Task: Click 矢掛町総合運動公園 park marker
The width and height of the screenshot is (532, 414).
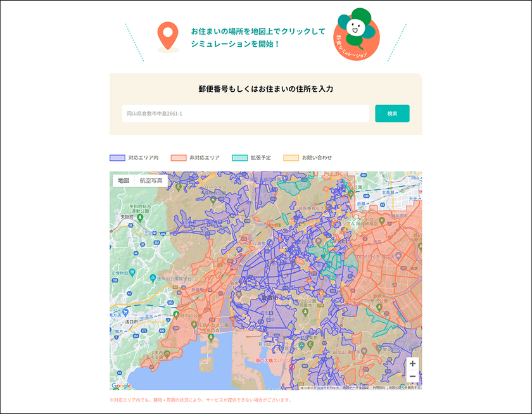Action: 140,217
